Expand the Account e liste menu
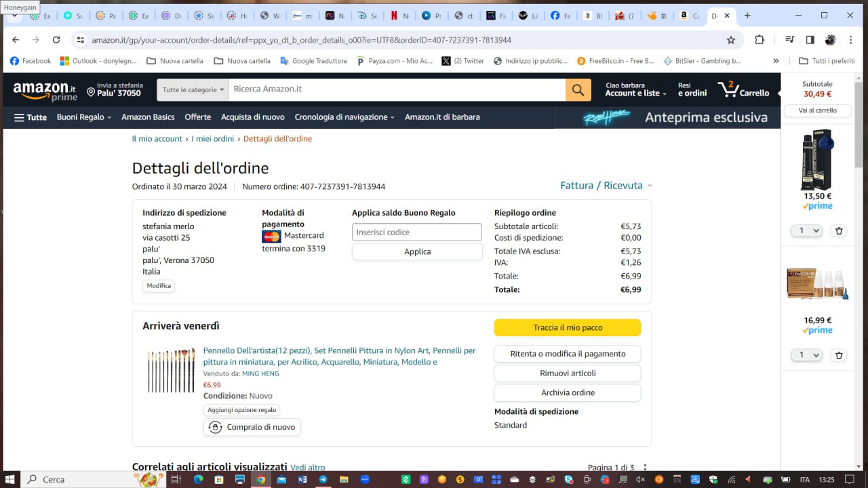Screen dimensions: 868x488 [x=635, y=94]
